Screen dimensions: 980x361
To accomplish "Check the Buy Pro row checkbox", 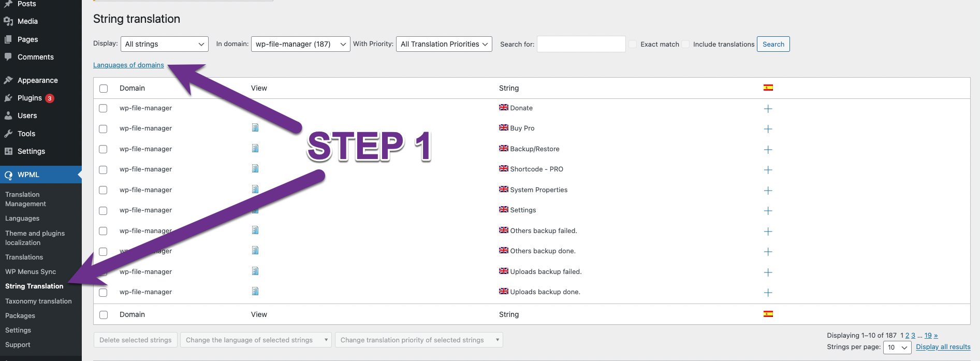I will (103, 129).
